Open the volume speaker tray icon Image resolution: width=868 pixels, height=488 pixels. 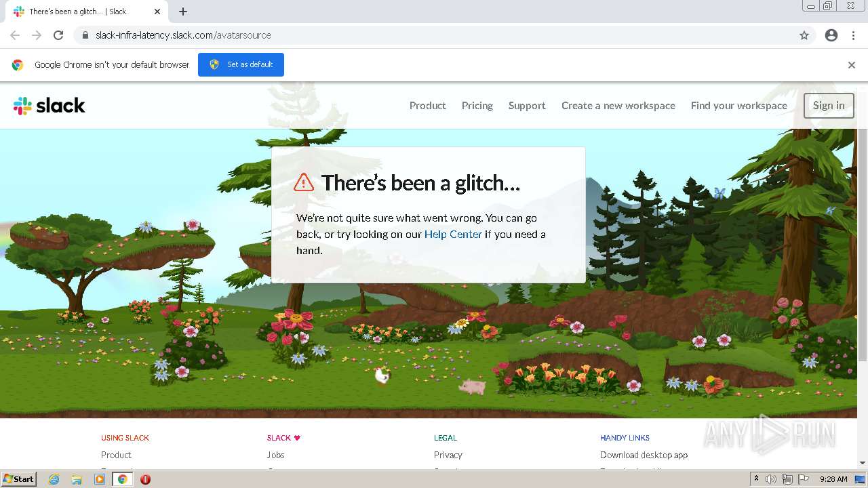[x=771, y=479]
